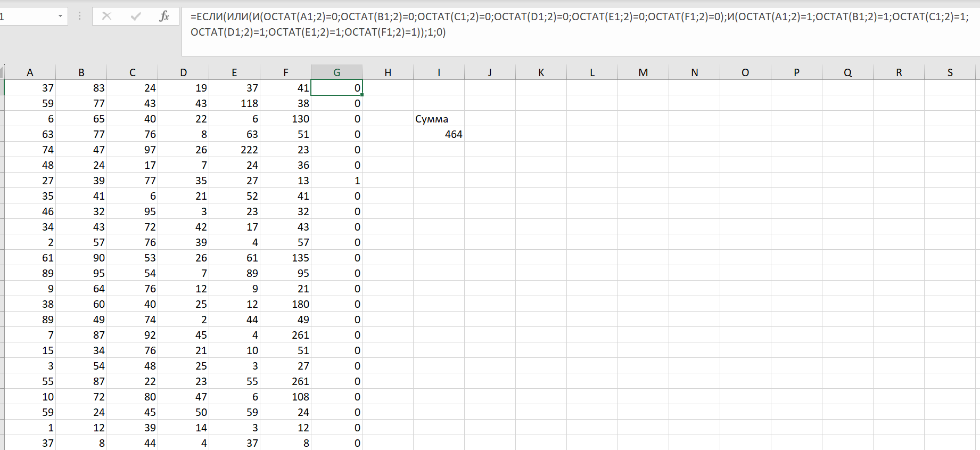Click cell containing 135 in column F
This screenshot has width=980, height=450.
click(285, 258)
